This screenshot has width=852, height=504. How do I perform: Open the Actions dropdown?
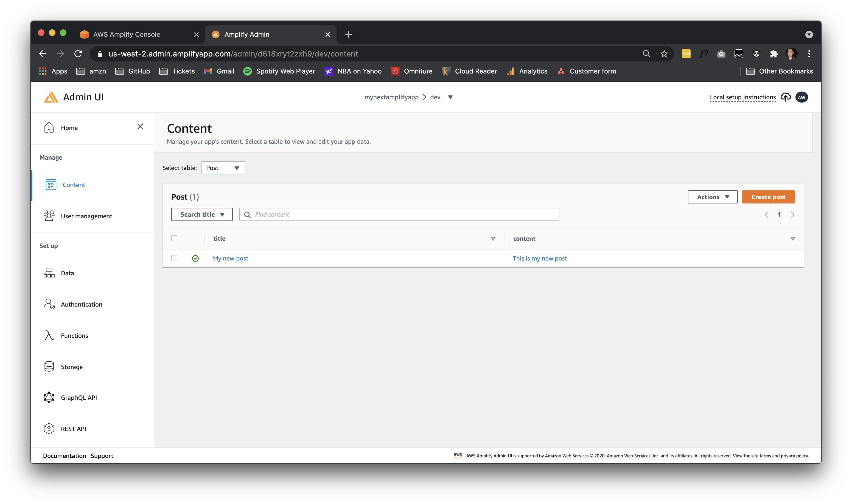[x=712, y=197]
